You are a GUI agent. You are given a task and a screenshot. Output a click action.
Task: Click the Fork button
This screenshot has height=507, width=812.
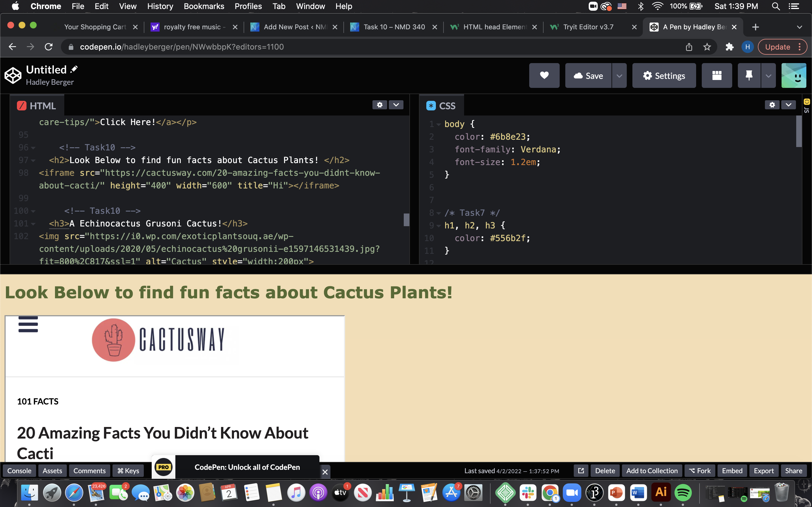pyautogui.click(x=700, y=471)
